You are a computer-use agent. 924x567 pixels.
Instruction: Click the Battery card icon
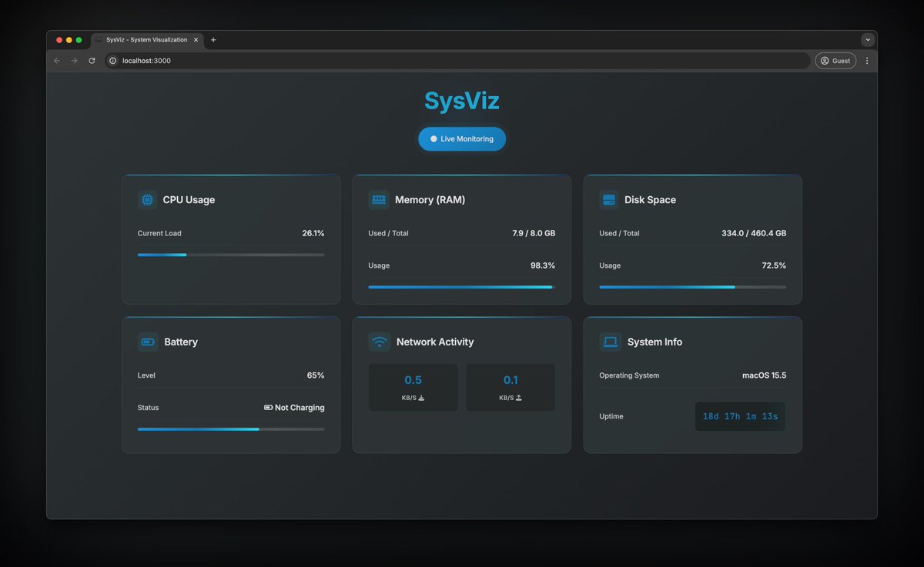pyautogui.click(x=148, y=342)
